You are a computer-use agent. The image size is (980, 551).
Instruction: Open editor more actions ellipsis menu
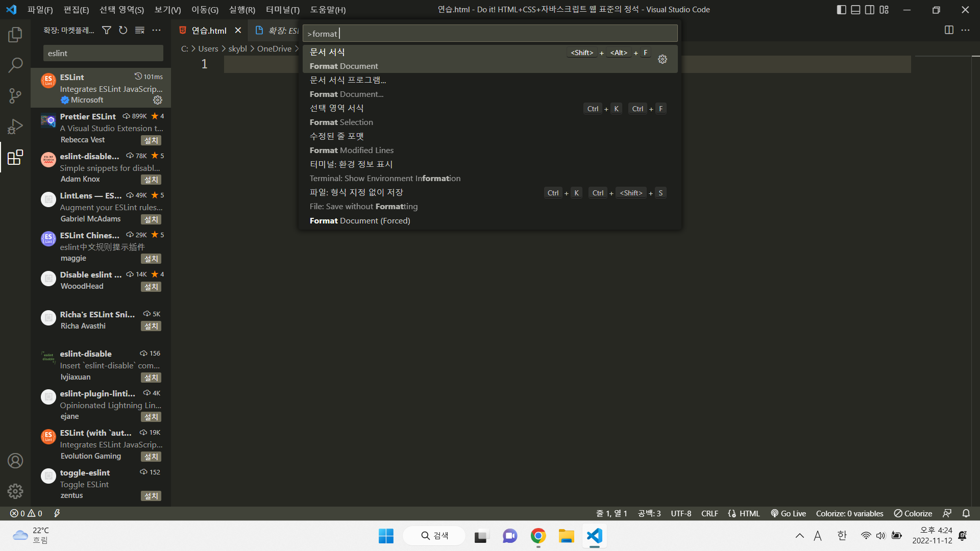(965, 30)
